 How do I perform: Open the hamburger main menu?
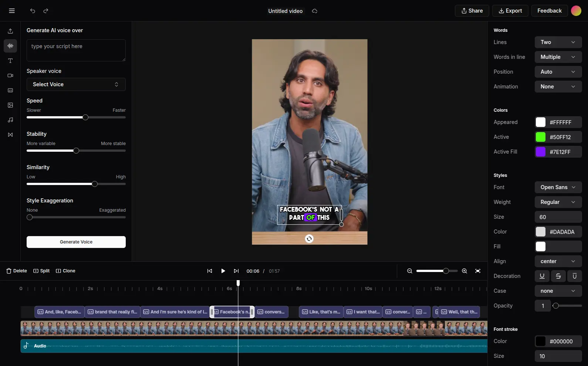[12, 11]
